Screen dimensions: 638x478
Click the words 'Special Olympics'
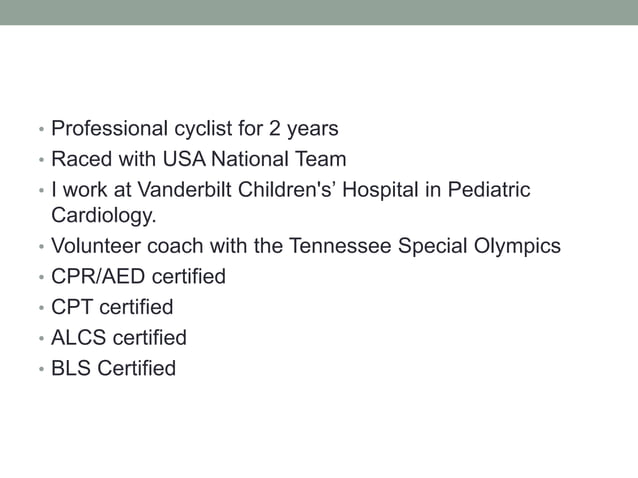(479, 246)
